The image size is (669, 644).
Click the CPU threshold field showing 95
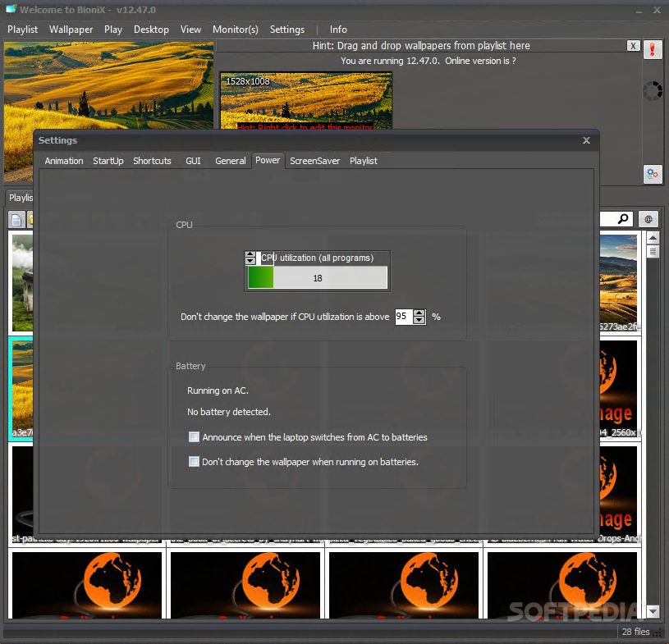coord(404,317)
